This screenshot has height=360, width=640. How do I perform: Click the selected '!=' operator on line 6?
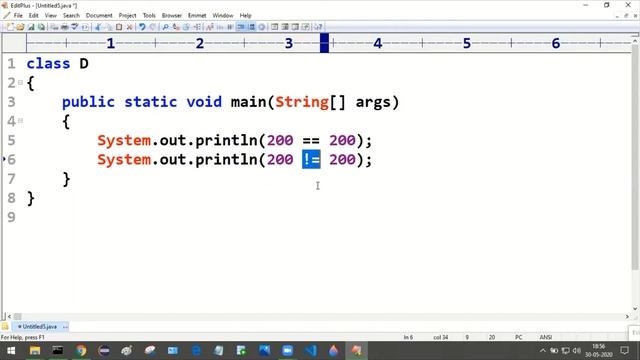(311, 159)
